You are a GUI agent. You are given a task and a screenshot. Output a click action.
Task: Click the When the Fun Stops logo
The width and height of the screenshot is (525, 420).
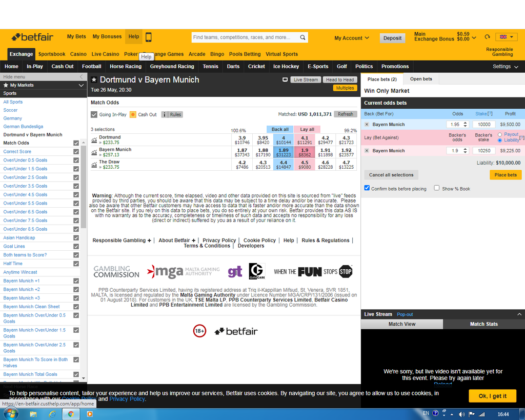pyautogui.click(x=313, y=272)
